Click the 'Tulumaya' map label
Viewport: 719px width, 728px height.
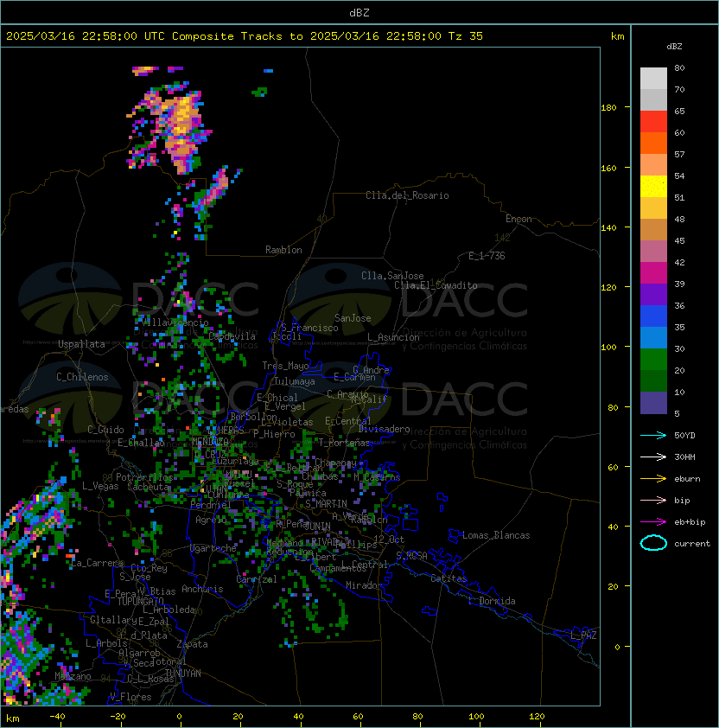(295, 381)
